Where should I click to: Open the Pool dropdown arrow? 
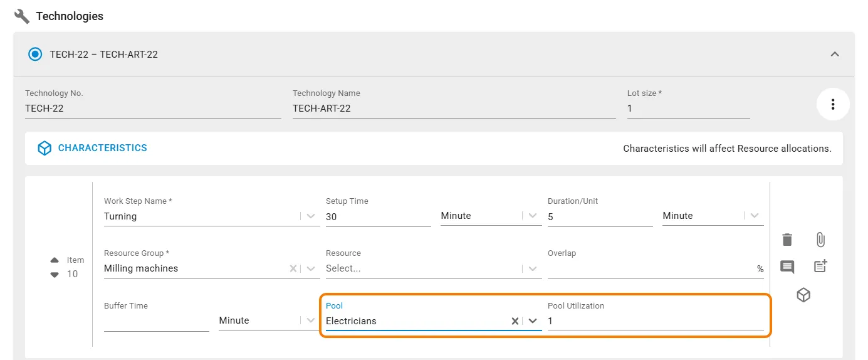[x=533, y=320]
